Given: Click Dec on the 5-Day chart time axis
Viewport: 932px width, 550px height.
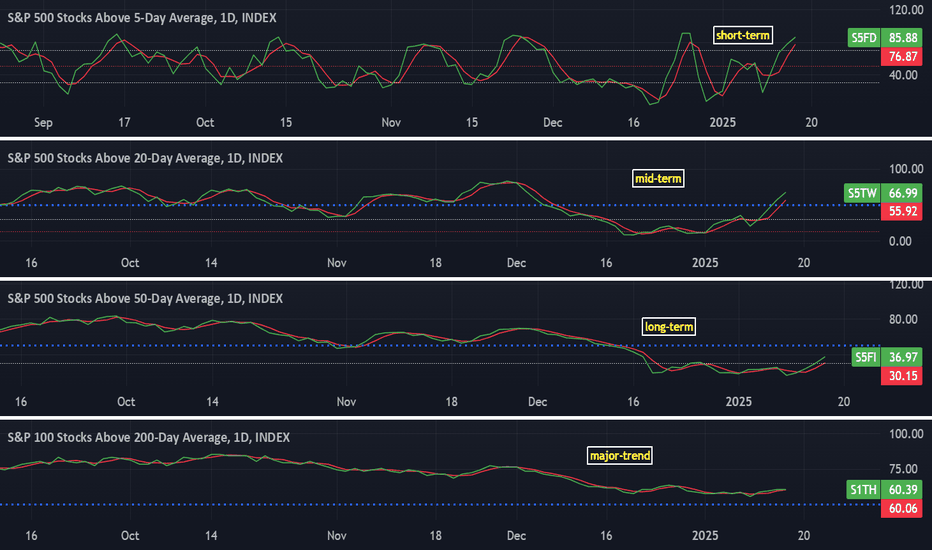Looking at the screenshot, I should tap(553, 122).
